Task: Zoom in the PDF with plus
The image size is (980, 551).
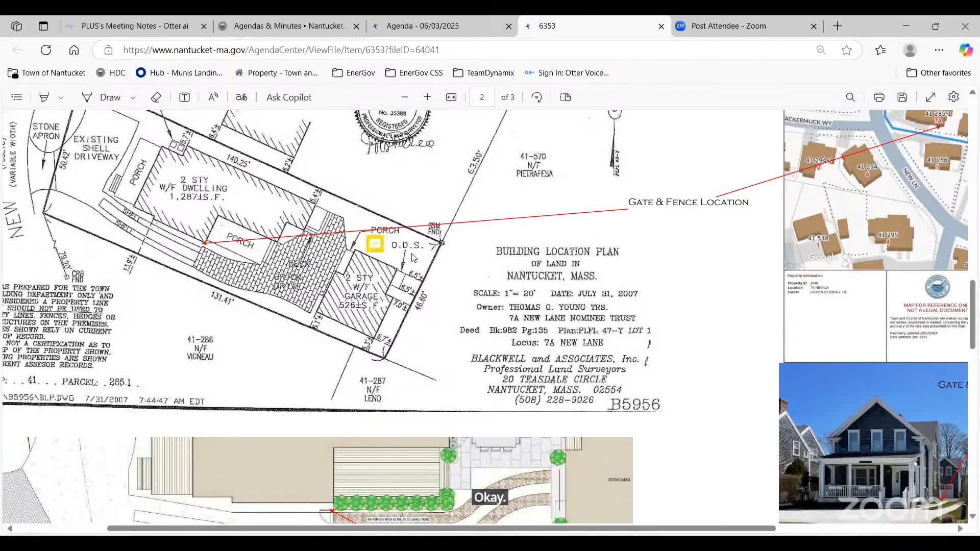Action: (x=427, y=97)
